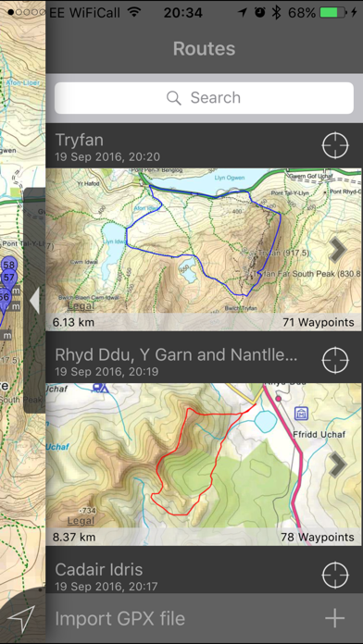Open Rhyd Ddu route details chevron

(338, 464)
